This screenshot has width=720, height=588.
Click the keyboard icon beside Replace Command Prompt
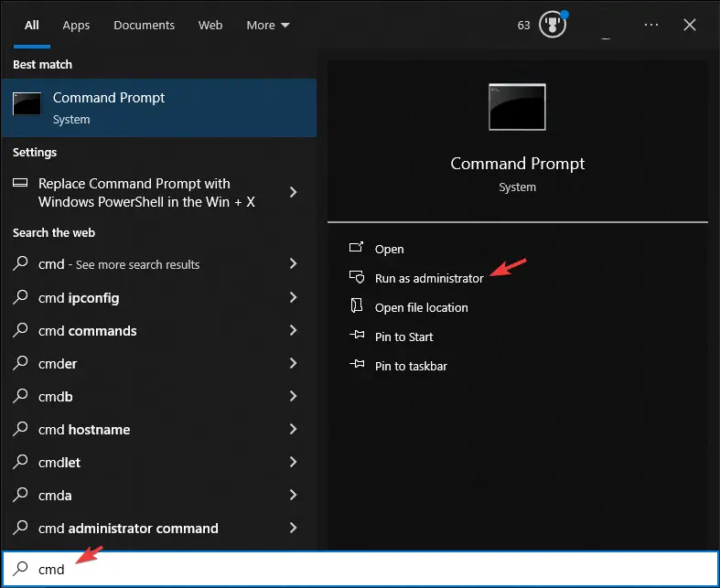pyautogui.click(x=20, y=183)
